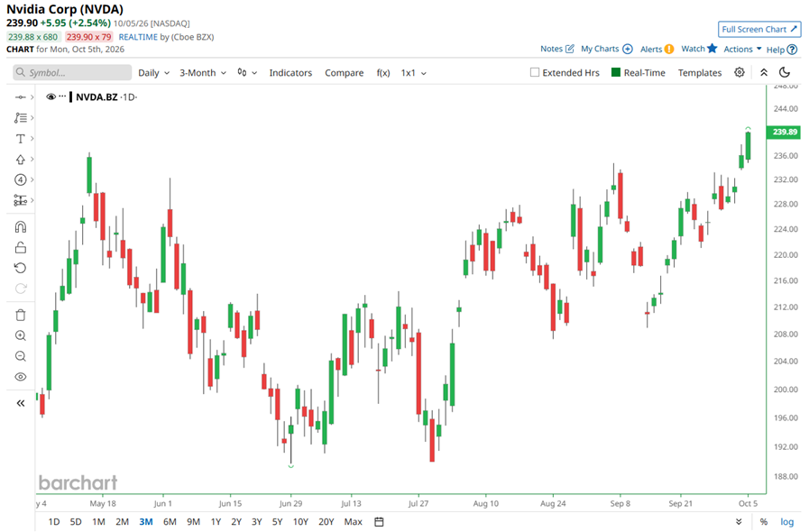This screenshot has height=532, width=809.
Task: Select the 10Y range tab
Action: [x=300, y=522]
